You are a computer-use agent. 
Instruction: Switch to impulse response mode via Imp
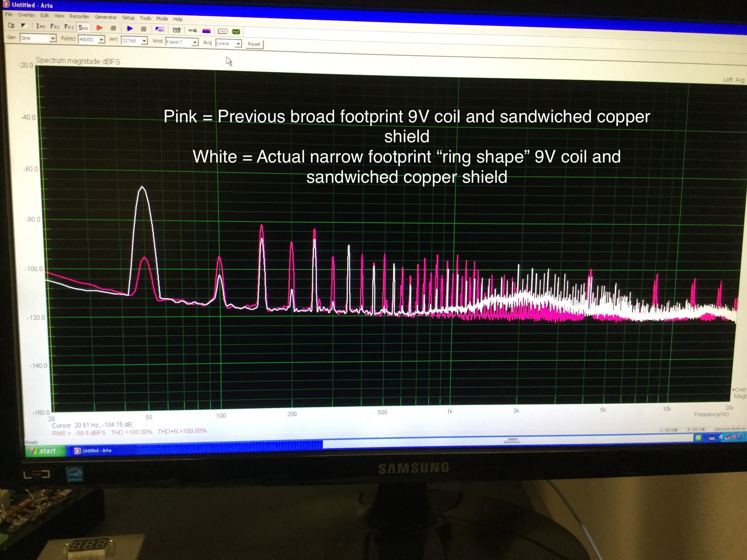(41, 26)
